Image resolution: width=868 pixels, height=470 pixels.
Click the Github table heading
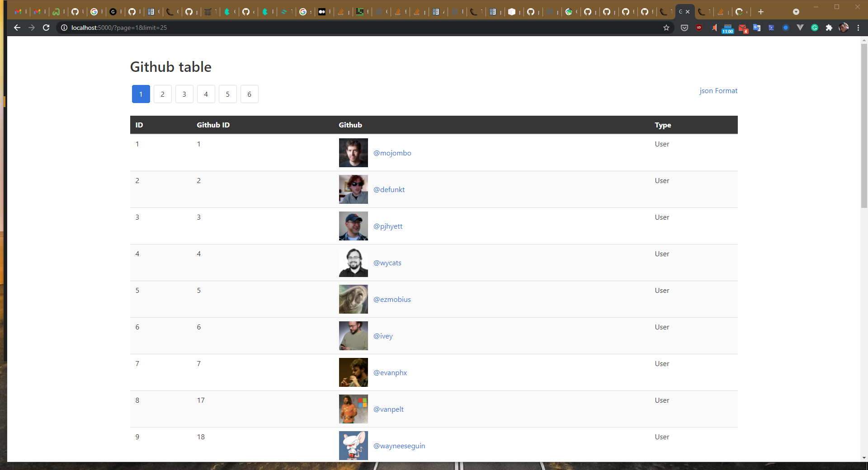click(171, 67)
